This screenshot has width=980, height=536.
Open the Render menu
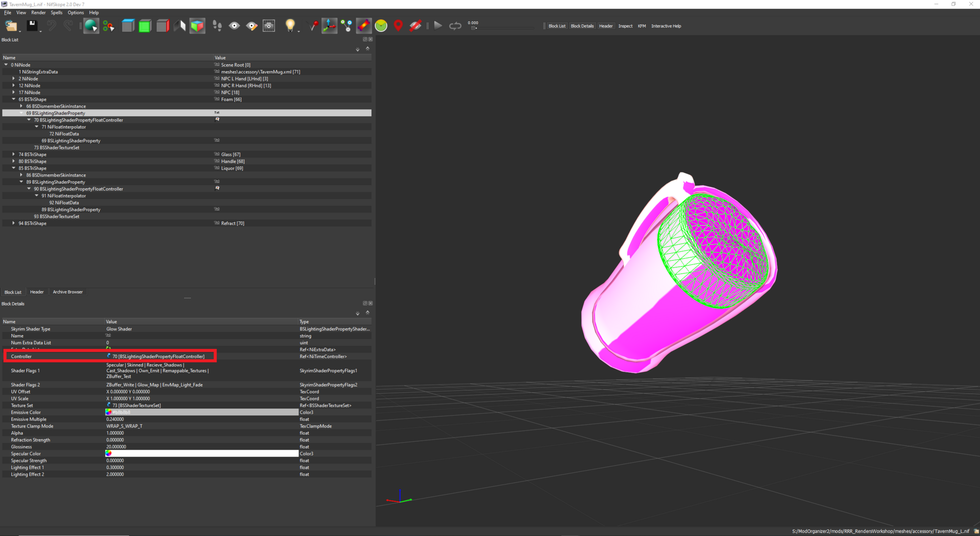[x=38, y=12]
